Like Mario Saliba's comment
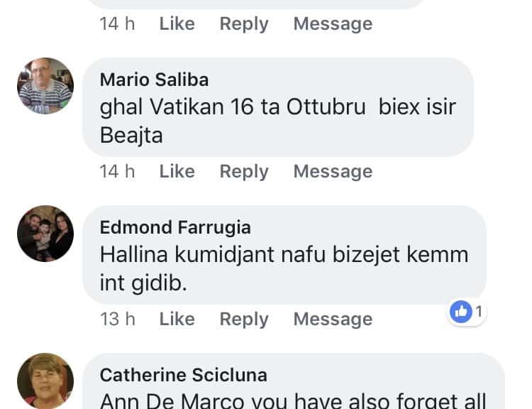Image resolution: width=532 pixels, height=409 pixels. (177, 171)
